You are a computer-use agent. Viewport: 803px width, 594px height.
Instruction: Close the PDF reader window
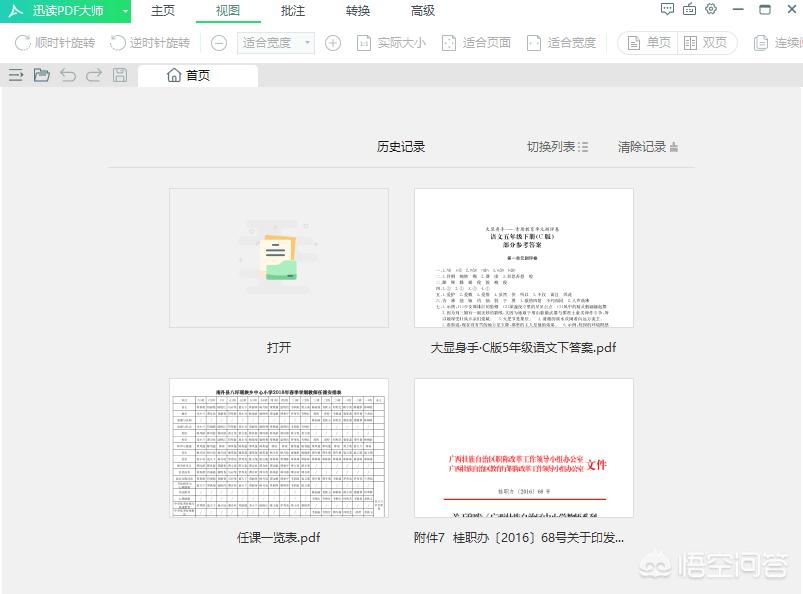click(792, 9)
